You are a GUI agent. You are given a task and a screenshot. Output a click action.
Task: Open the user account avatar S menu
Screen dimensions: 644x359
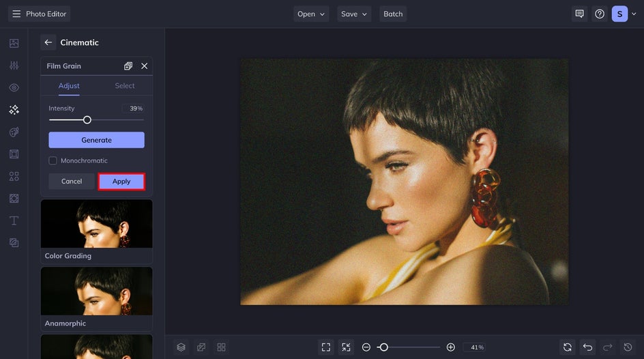(x=619, y=14)
